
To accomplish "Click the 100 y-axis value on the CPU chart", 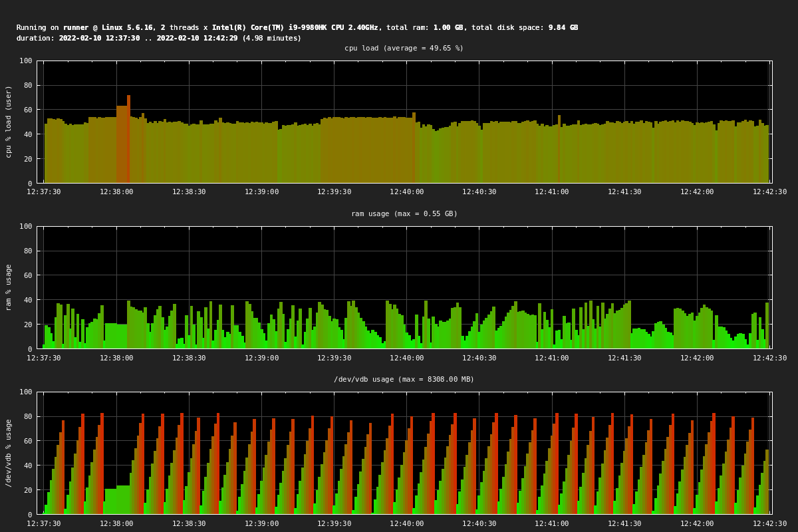I will coord(25,61).
